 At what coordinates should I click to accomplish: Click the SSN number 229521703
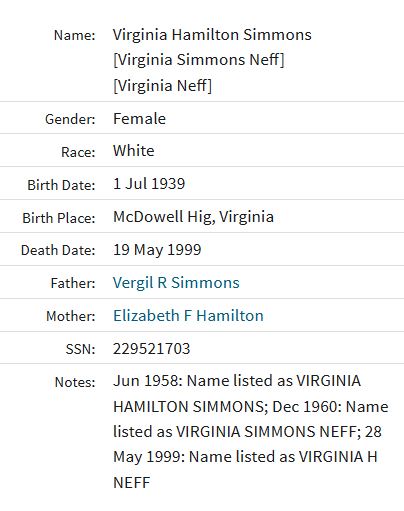[x=151, y=349]
